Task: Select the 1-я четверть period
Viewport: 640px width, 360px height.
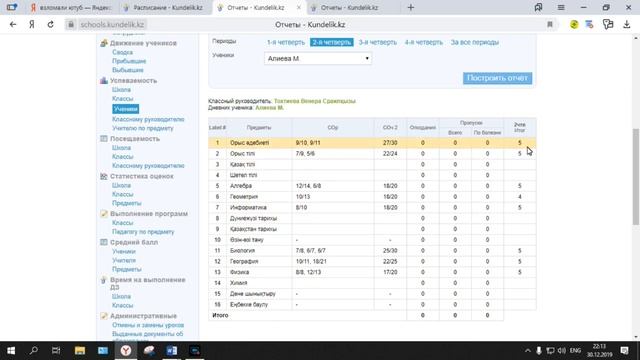Action: [286, 42]
